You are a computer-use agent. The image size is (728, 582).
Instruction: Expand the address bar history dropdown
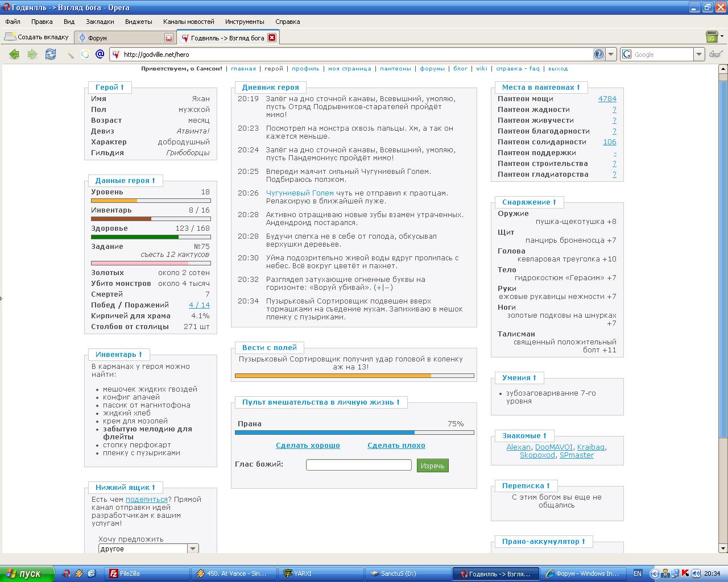point(611,54)
